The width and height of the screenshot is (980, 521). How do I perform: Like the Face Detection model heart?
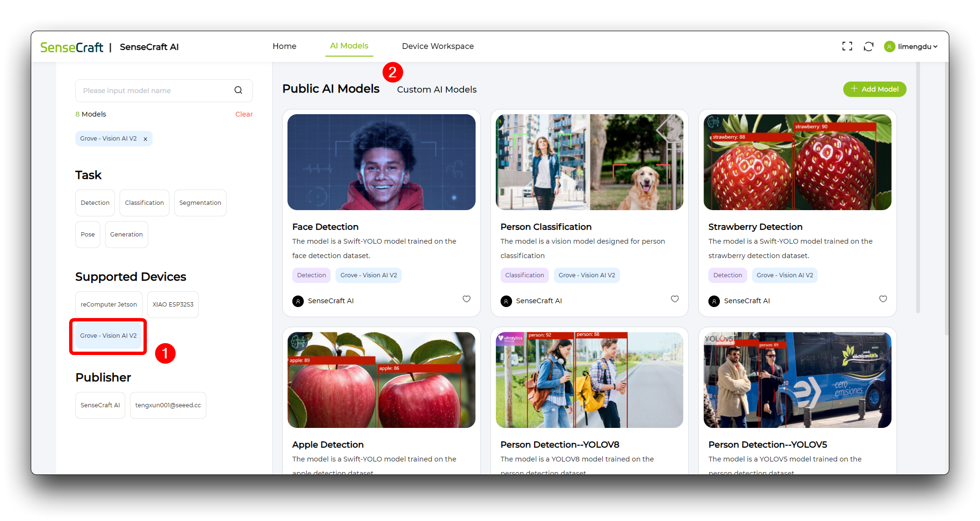[x=466, y=299]
